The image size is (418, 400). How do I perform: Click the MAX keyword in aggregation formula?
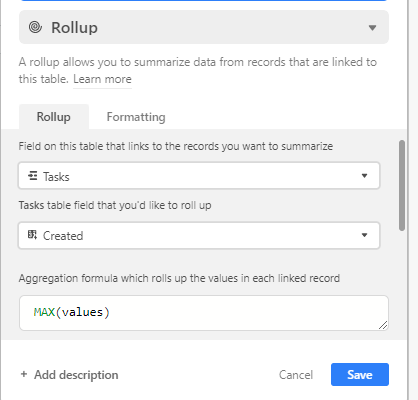[44, 312]
